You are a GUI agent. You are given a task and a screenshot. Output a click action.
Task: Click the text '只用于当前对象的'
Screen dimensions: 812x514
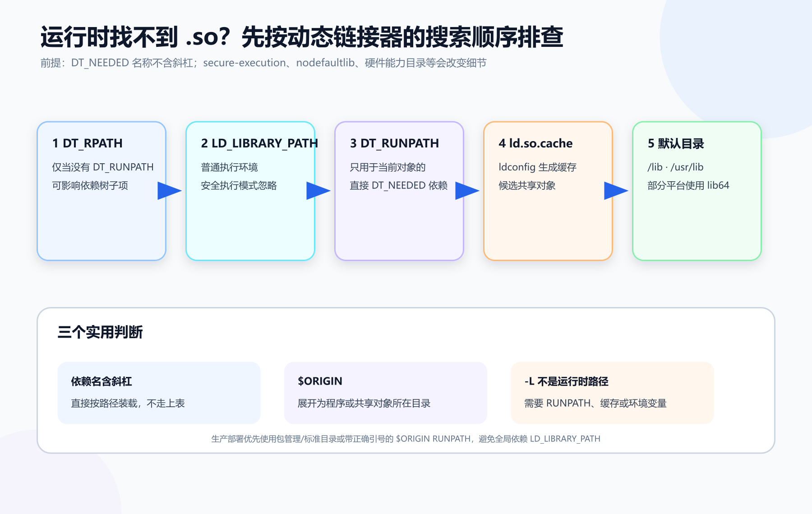[x=388, y=167]
